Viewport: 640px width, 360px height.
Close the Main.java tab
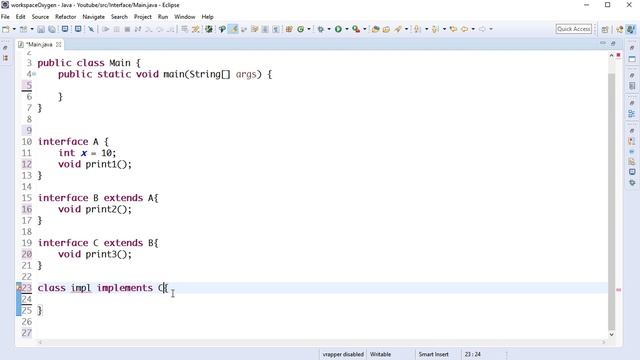[x=58, y=44]
